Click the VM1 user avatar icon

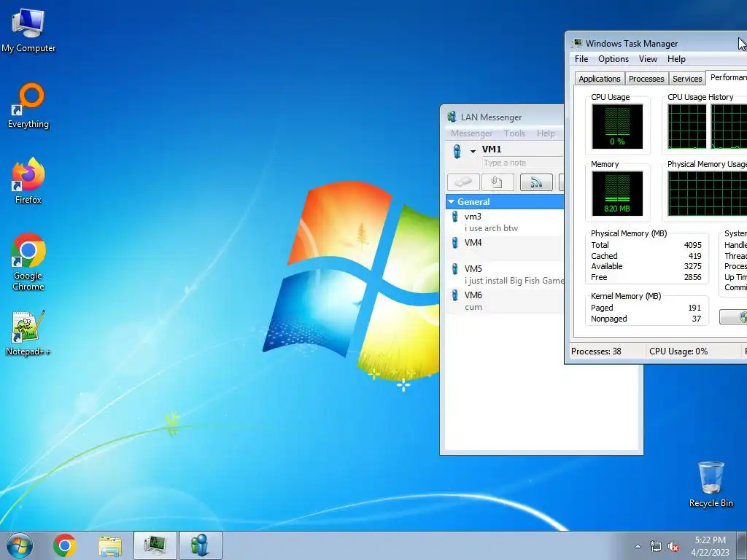(457, 152)
